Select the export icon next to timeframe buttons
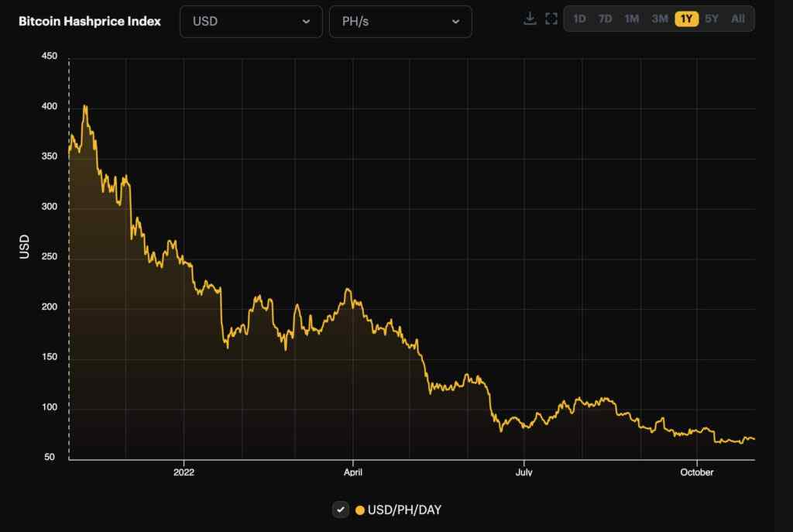 (x=530, y=19)
